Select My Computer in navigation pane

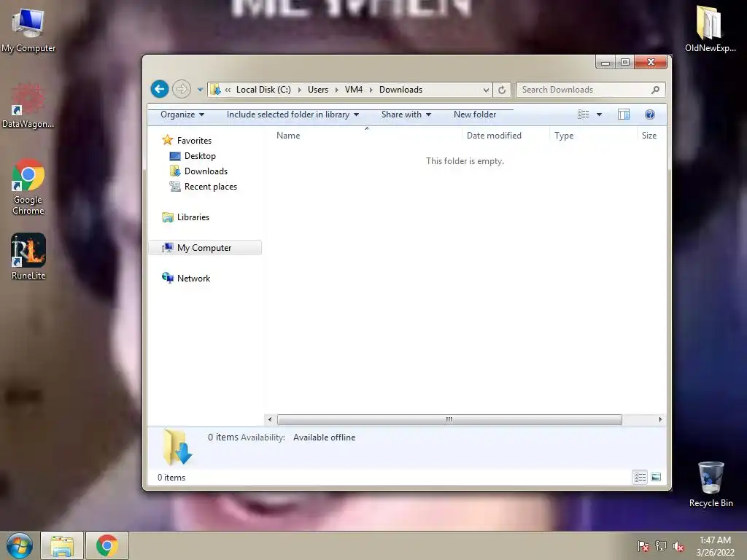point(204,248)
